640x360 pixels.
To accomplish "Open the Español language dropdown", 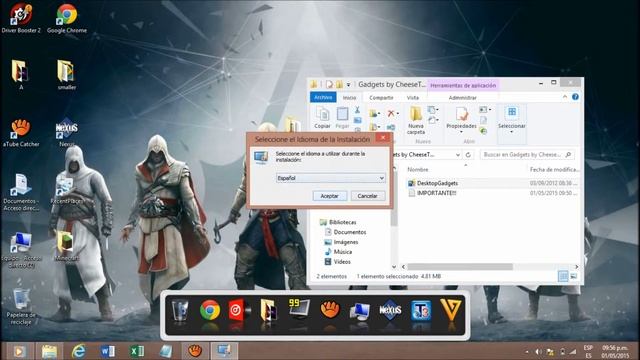I will [331, 178].
